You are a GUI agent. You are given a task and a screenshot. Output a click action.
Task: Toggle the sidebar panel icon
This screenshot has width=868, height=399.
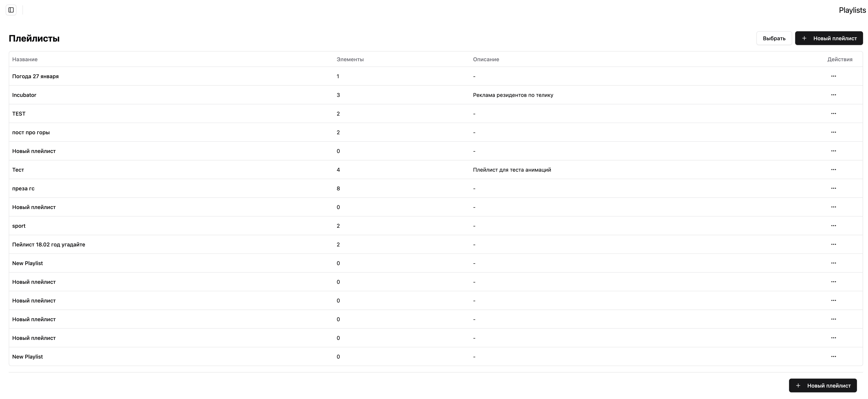point(11,10)
